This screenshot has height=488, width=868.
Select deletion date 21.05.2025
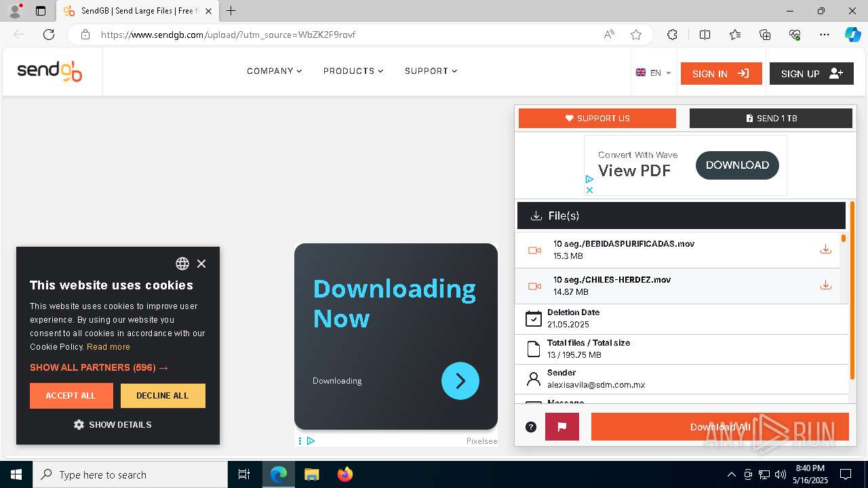click(x=568, y=325)
